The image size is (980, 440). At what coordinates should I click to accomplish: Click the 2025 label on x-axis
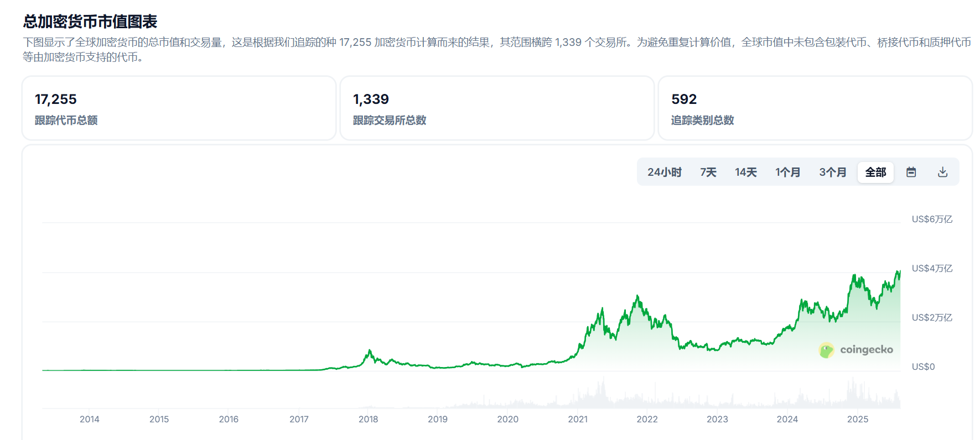[857, 420]
